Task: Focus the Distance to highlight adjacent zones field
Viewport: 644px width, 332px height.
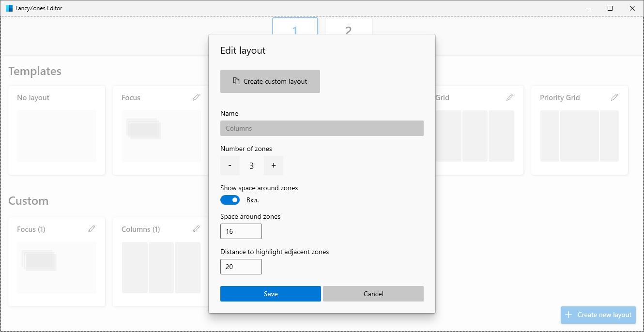Action: click(241, 267)
